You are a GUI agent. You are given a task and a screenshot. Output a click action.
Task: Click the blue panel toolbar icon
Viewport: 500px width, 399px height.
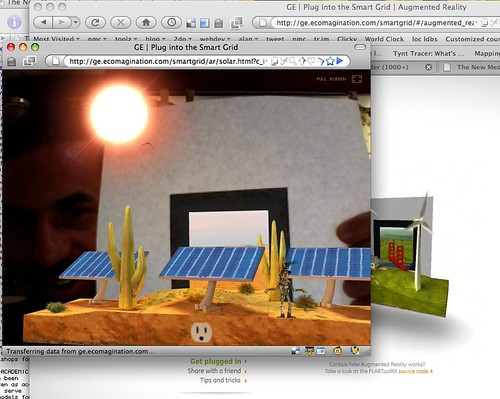click(205, 23)
